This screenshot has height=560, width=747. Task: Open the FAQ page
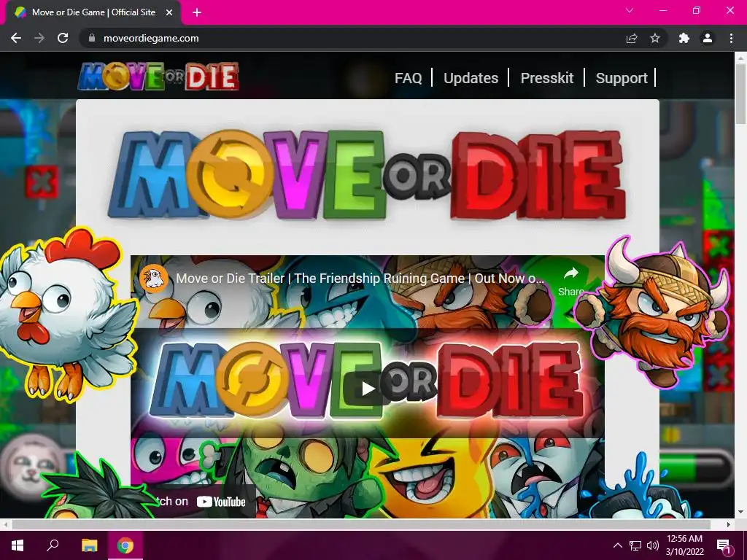click(x=409, y=77)
